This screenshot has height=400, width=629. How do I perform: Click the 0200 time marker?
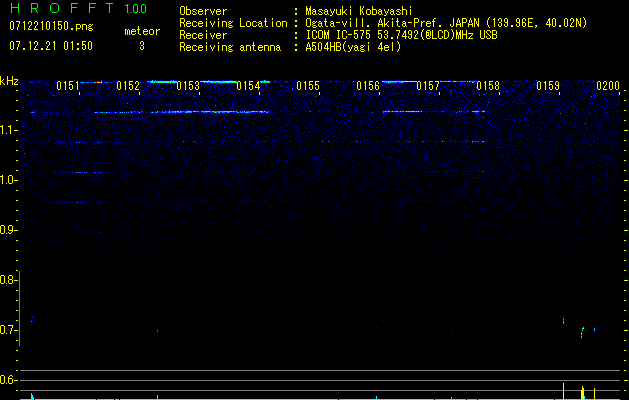click(608, 86)
